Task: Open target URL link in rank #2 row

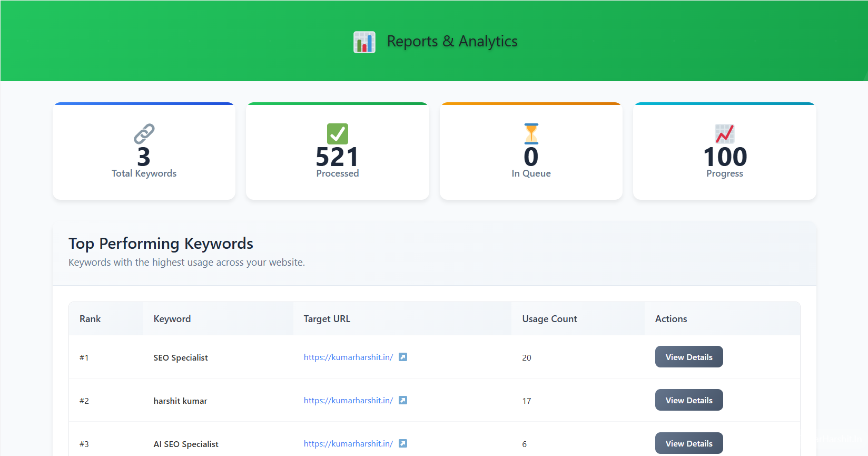Action: pos(348,401)
